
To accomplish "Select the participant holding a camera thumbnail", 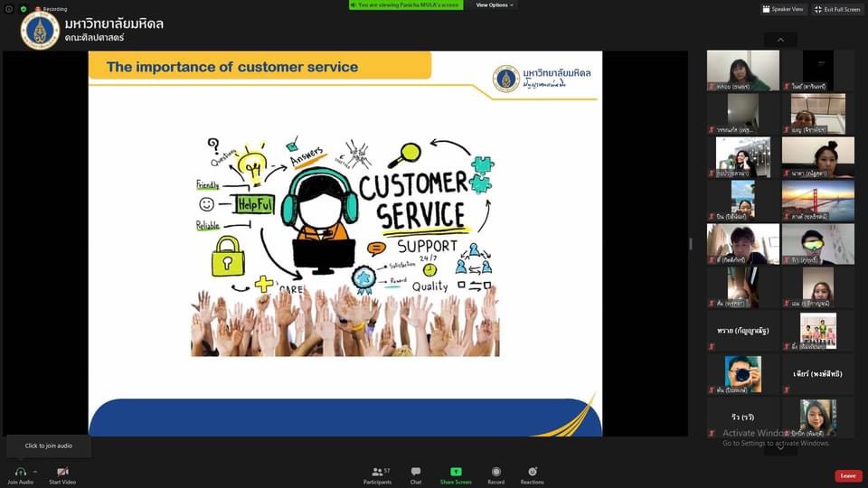I will click(742, 373).
